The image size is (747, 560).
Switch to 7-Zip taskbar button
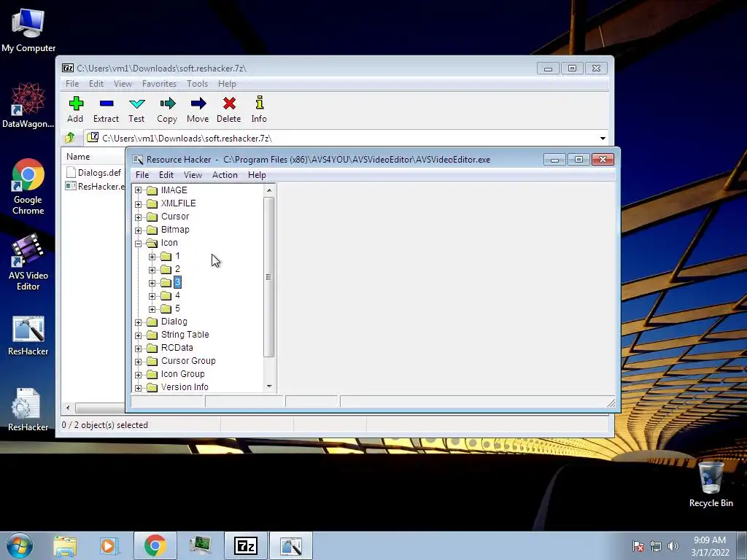tap(246, 545)
